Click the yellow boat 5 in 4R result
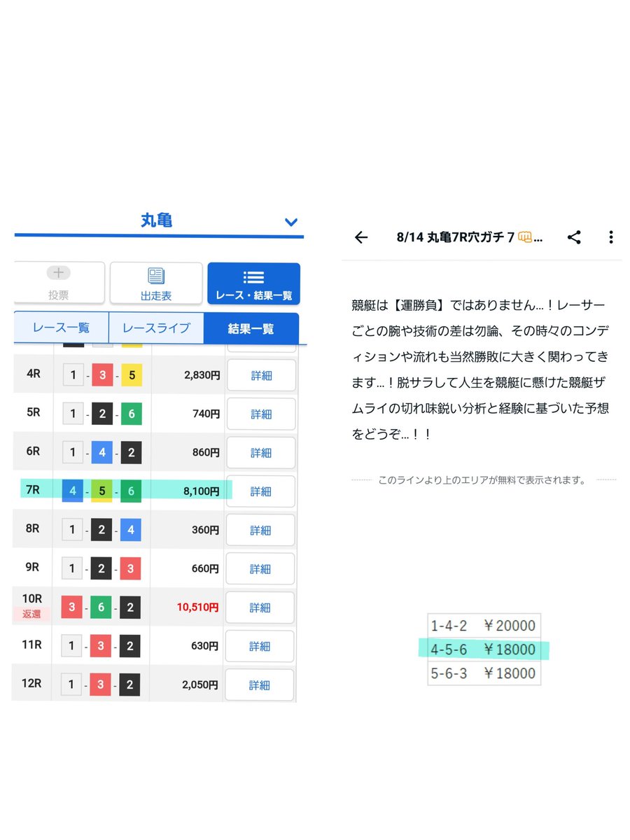The width and height of the screenshot is (630, 840). (131, 375)
